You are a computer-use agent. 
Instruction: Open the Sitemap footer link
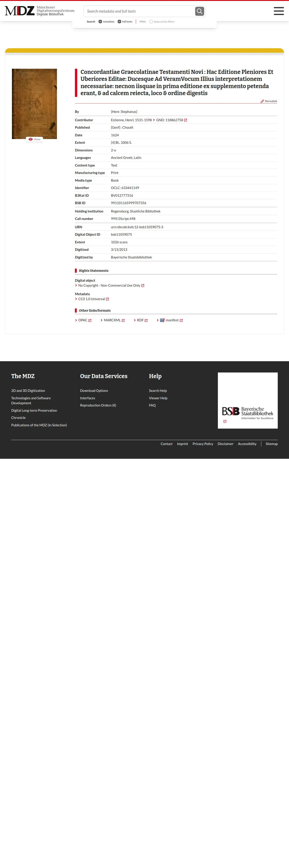271,444
